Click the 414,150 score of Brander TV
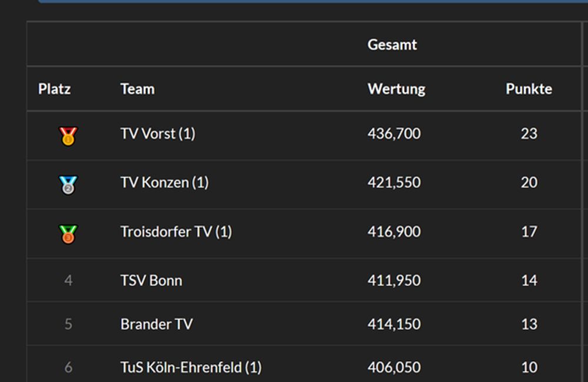Screen dimensions: 588x382 click(x=394, y=324)
